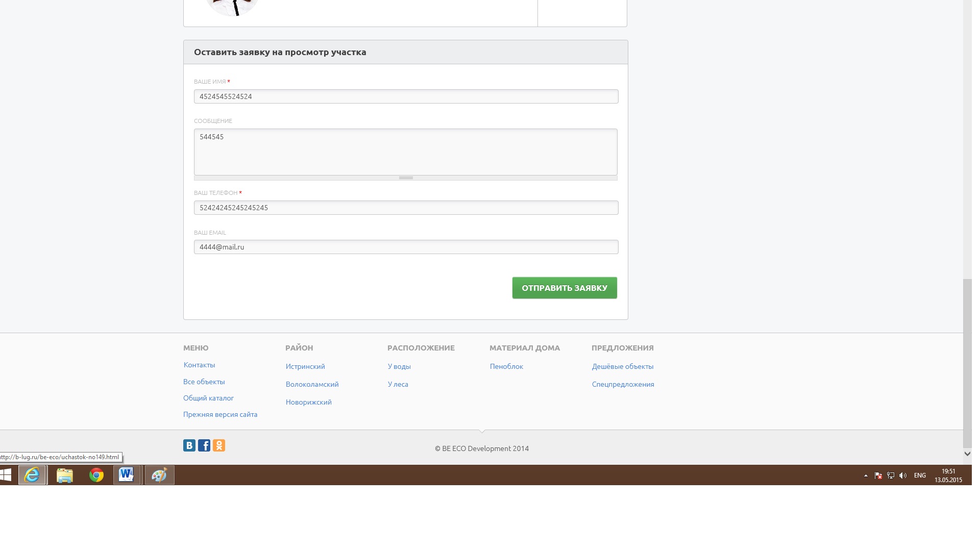Click the Windows Start button
The image size is (980, 551).
pos(6,475)
